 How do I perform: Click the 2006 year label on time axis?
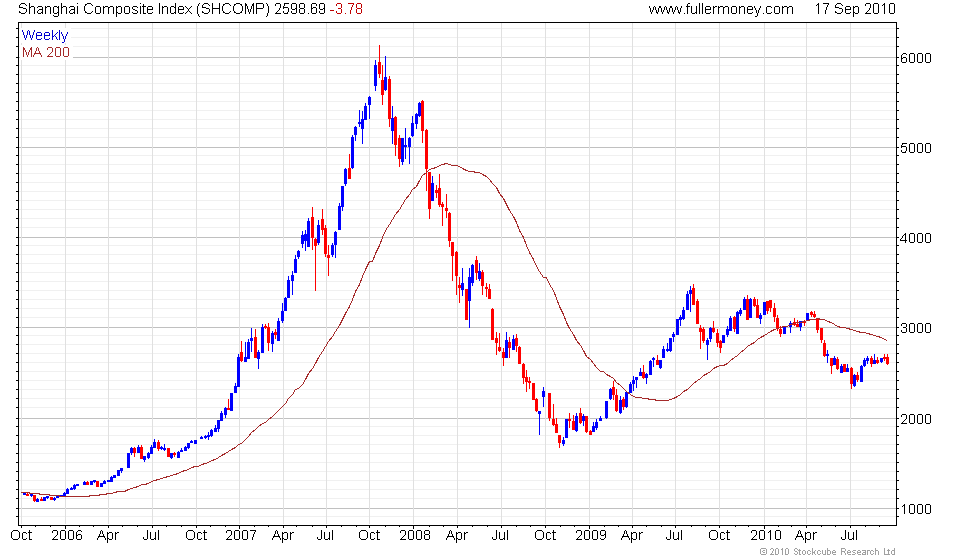pos(67,535)
